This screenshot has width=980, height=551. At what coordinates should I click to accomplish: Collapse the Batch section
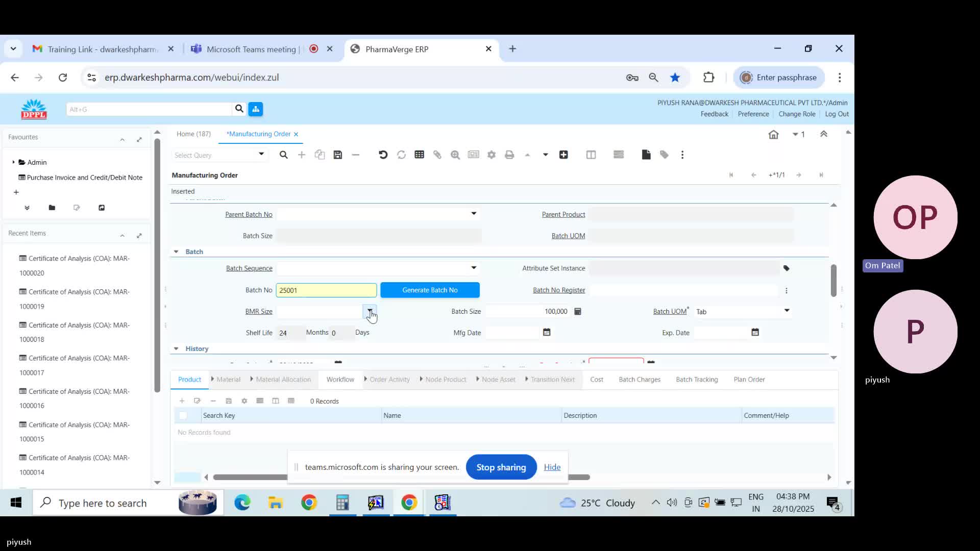(176, 252)
